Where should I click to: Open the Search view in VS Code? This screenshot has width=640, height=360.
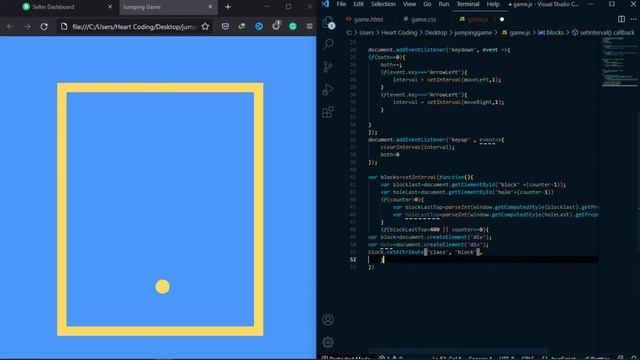(x=328, y=44)
